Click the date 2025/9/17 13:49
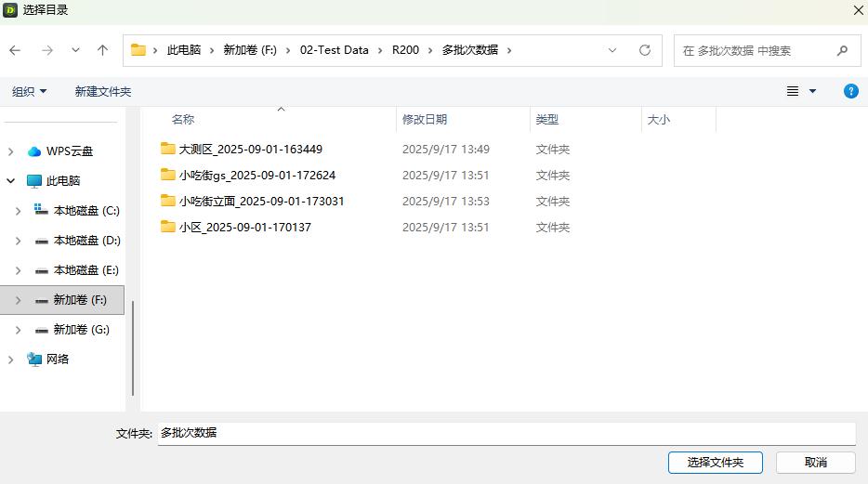 coord(446,150)
